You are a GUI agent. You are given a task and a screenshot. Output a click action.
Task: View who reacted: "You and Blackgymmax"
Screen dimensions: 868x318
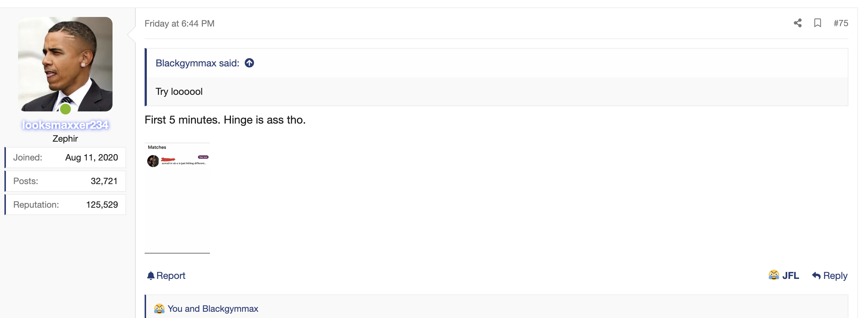pyautogui.click(x=213, y=309)
